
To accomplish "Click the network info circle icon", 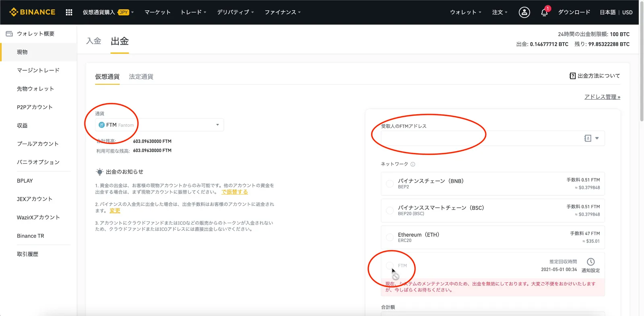I will point(413,164).
